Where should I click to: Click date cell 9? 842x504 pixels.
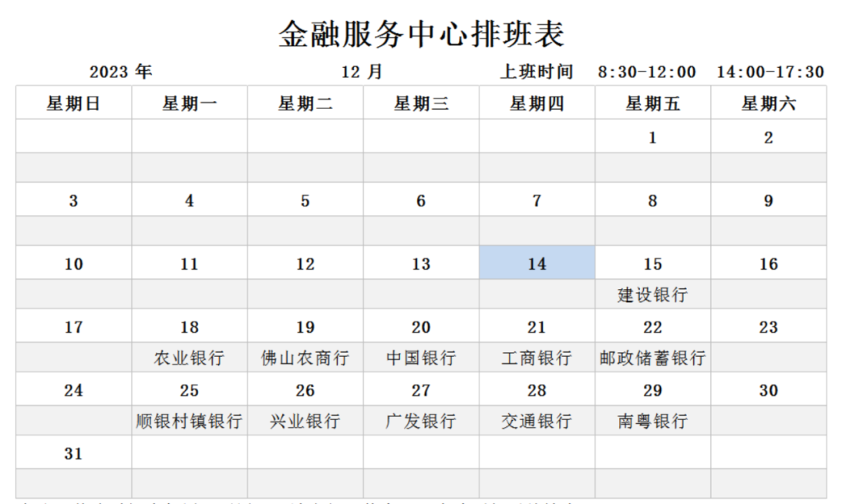(x=769, y=199)
